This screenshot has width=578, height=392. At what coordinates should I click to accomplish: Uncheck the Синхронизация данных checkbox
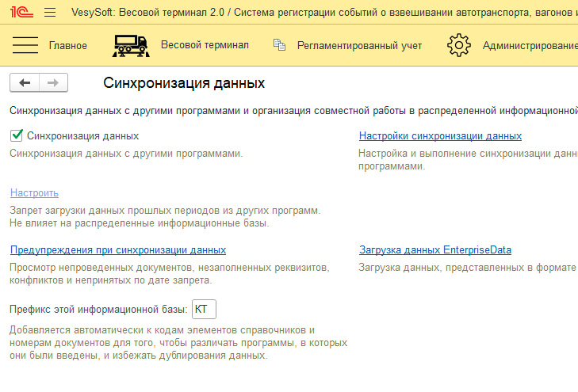pos(17,136)
